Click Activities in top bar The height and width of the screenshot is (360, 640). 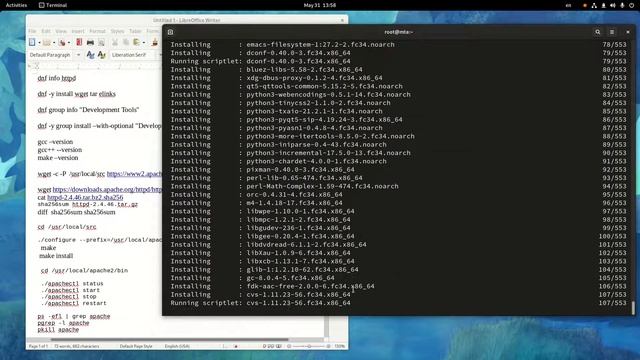click(x=16, y=5)
